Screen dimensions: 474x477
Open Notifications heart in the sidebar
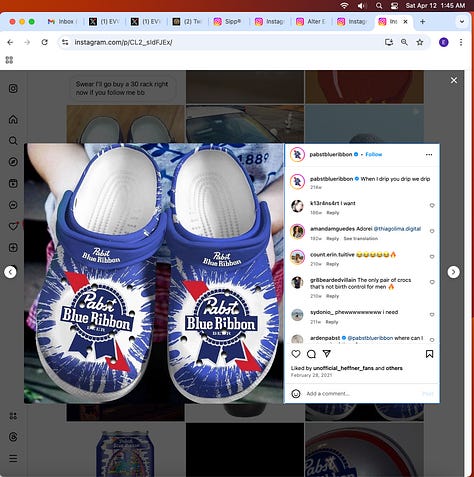point(13,226)
